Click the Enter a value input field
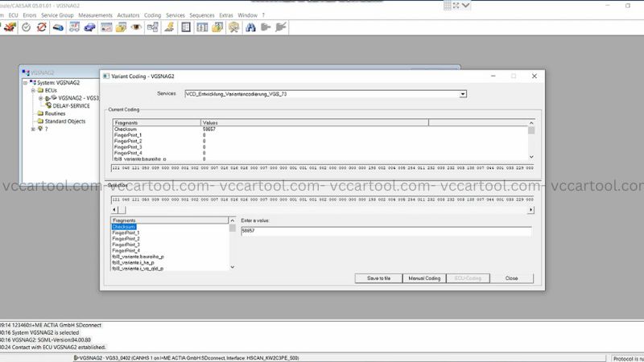644x362 pixels. coord(386,231)
